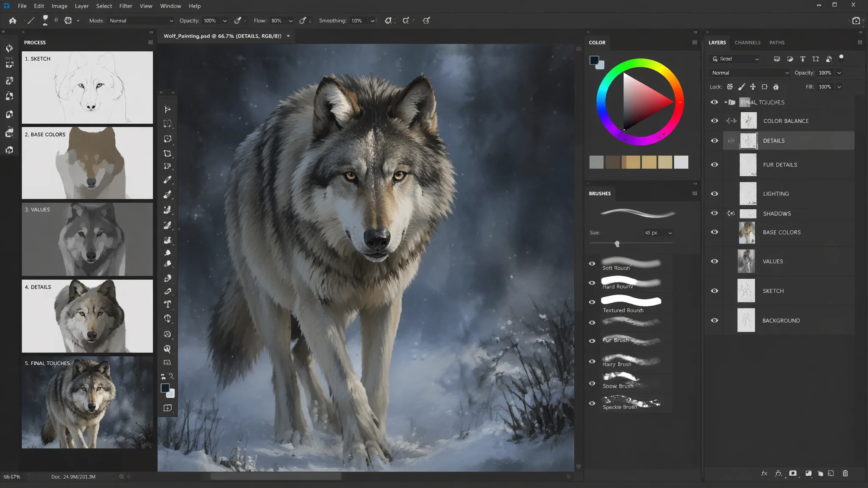
Task: Click the lock image pixels brush icon
Action: click(x=742, y=87)
